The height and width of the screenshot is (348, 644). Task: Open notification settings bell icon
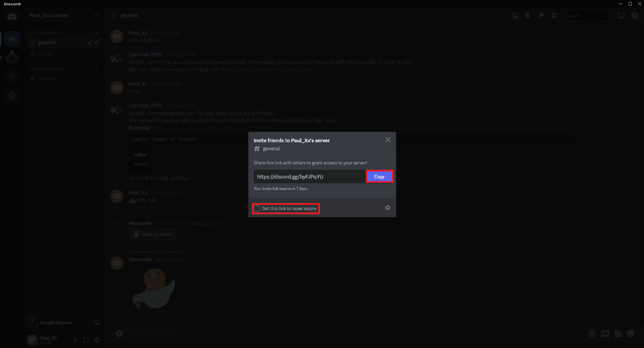527,15
